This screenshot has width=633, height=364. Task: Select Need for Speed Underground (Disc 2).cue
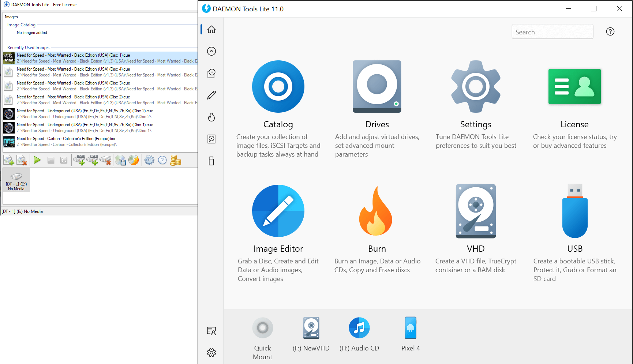(x=100, y=114)
